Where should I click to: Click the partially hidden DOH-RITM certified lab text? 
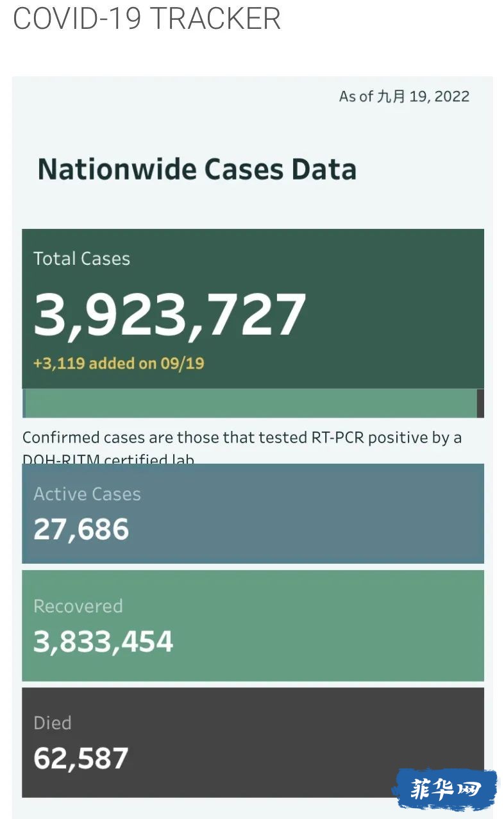click(108, 459)
